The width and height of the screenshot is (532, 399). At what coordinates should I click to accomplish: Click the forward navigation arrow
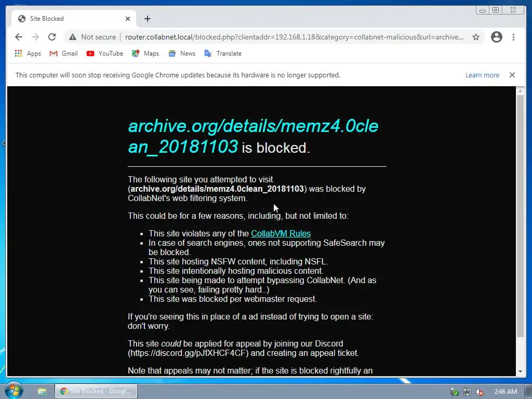pos(35,37)
